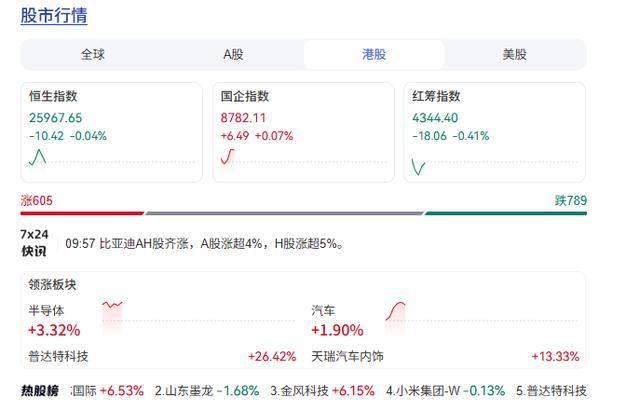The height and width of the screenshot is (411, 640).
Task: Open the 半导体 leading sector
Action: click(46, 310)
